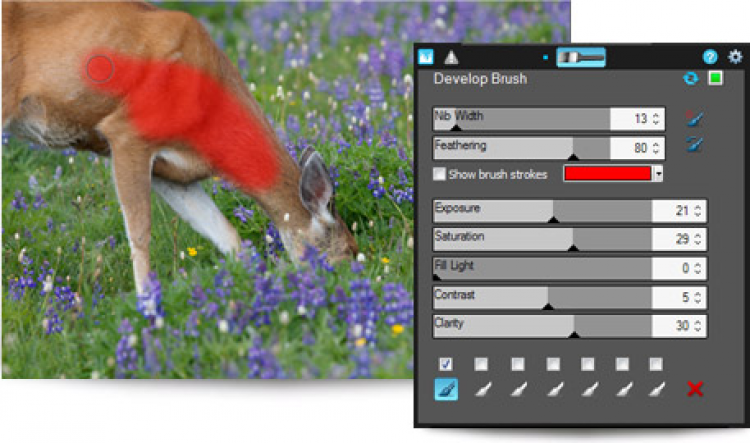Select the last brush icon in row
This screenshot has width=750, height=443.
coord(656,389)
